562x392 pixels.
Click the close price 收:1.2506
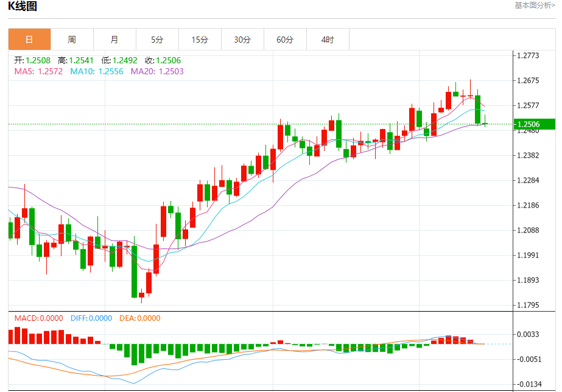coord(163,60)
